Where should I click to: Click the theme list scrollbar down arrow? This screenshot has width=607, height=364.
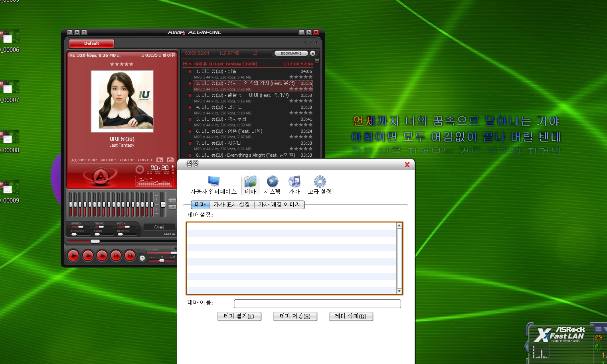click(x=399, y=291)
